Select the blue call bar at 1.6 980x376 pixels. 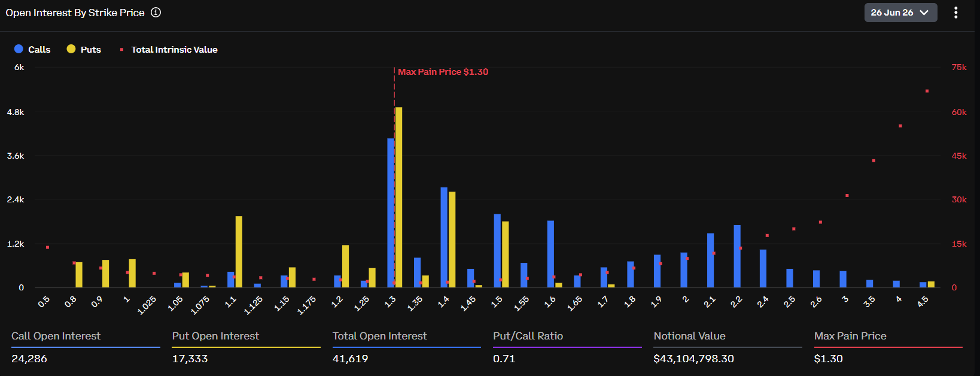pos(550,254)
